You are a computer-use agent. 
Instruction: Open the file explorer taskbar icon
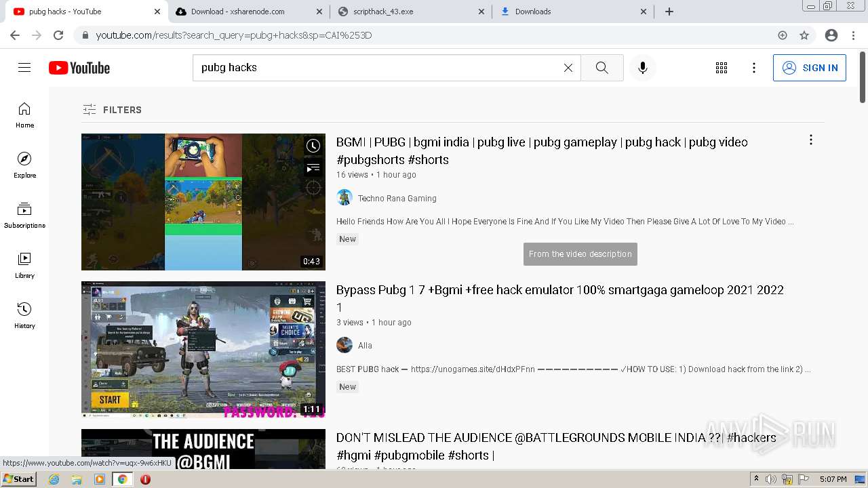point(77,479)
